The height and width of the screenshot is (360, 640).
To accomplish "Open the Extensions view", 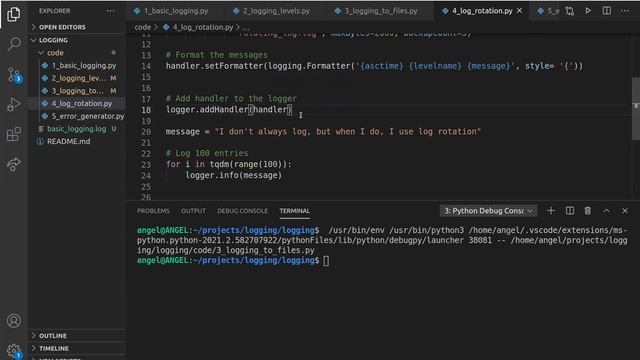I will pyautogui.click(x=13, y=134).
